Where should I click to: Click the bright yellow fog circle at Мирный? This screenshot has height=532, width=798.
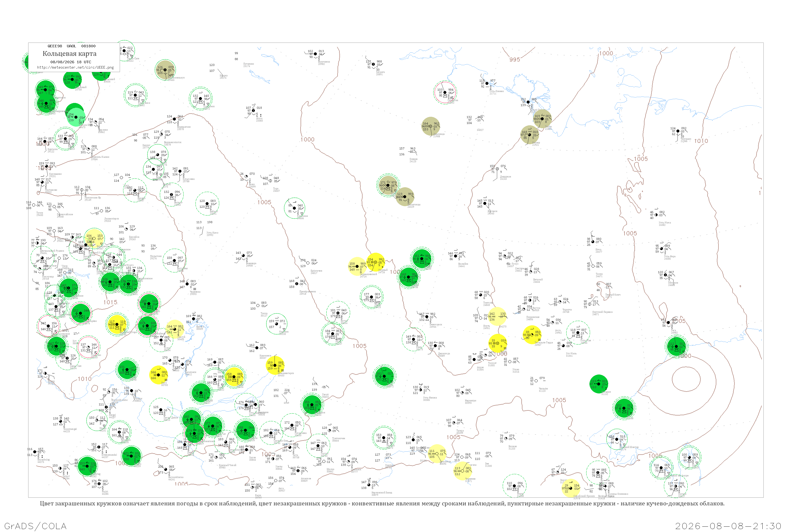(x=376, y=262)
